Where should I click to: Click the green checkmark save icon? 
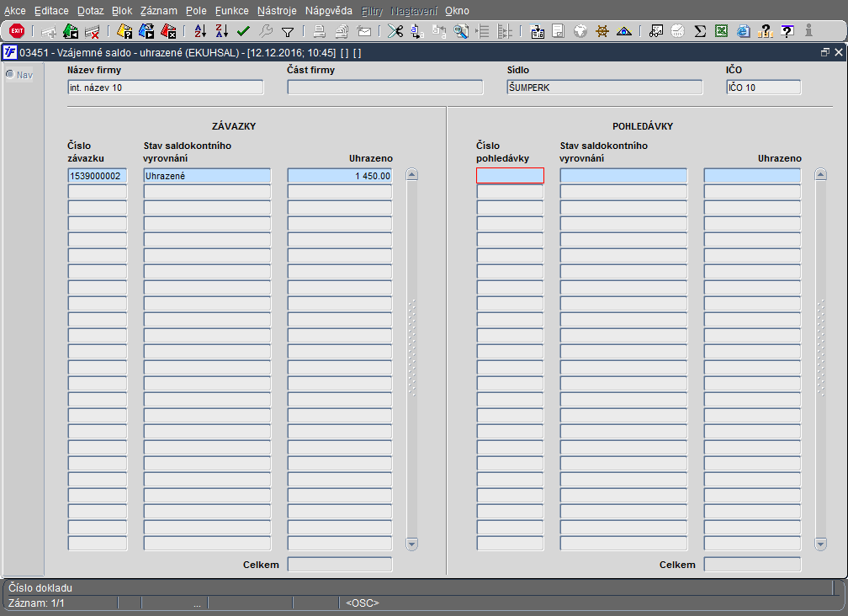tap(243, 31)
